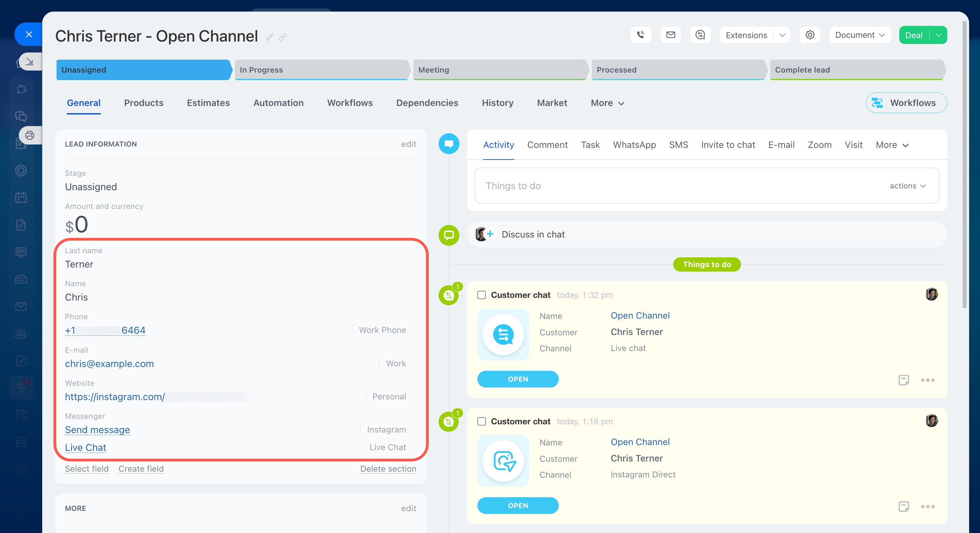Switch to the History tab
This screenshot has width=980, height=533.
[x=497, y=103]
